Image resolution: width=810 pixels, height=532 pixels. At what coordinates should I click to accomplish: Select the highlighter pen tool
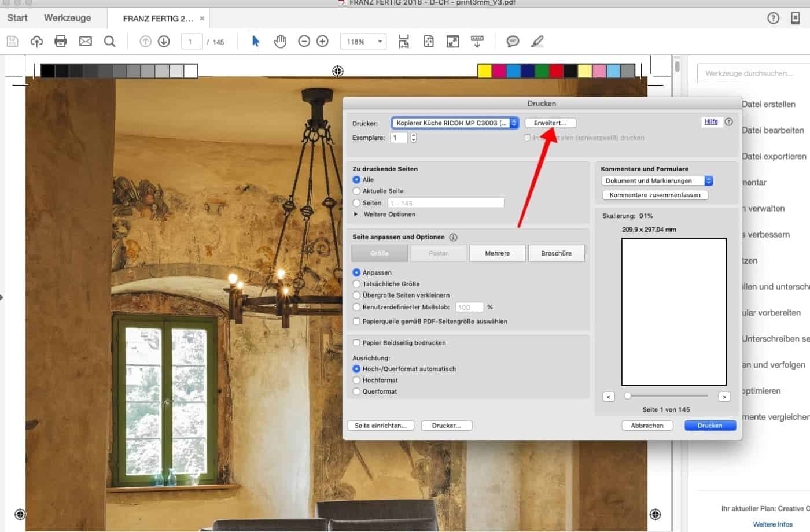(x=537, y=41)
